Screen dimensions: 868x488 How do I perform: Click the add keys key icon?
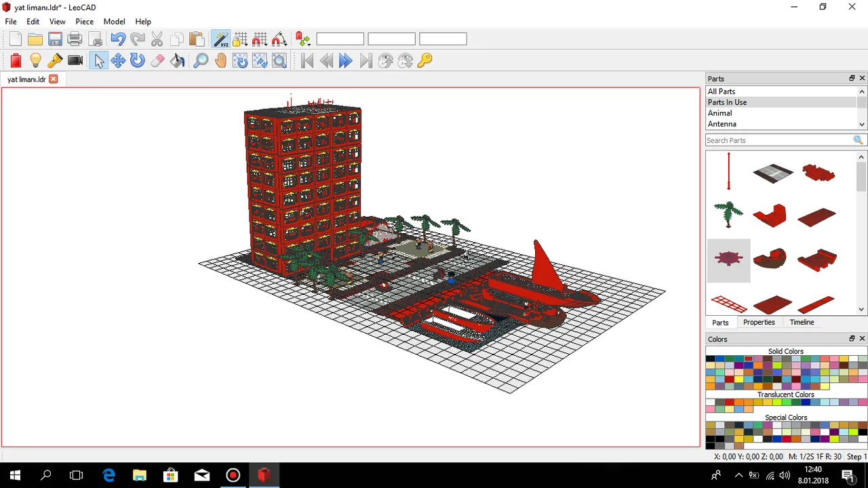tap(425, 60)
